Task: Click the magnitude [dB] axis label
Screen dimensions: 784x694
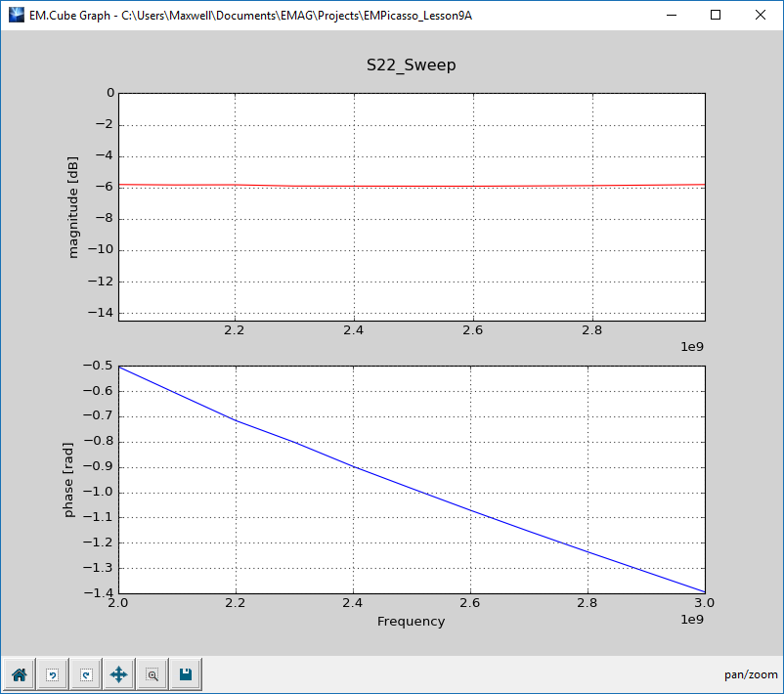Action: pyautogui.click(x=73, y=207)
